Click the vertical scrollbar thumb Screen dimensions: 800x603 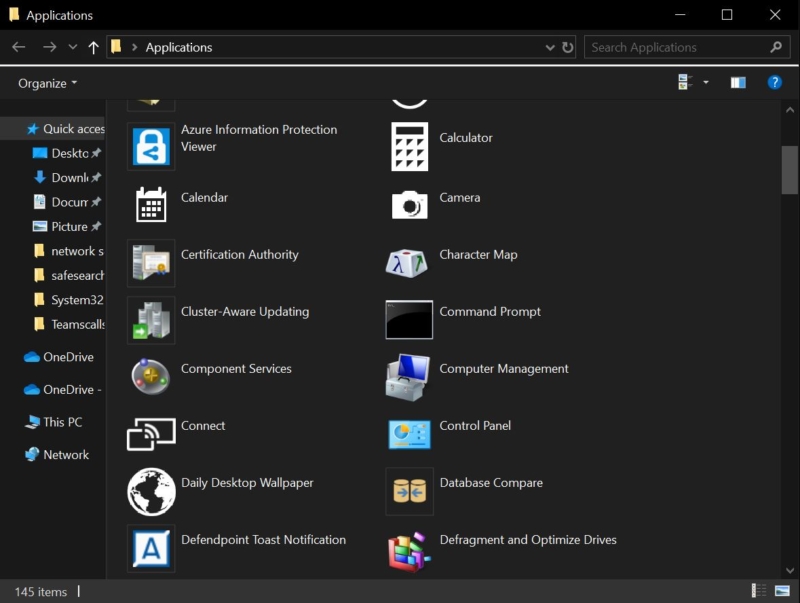[789, 170]
